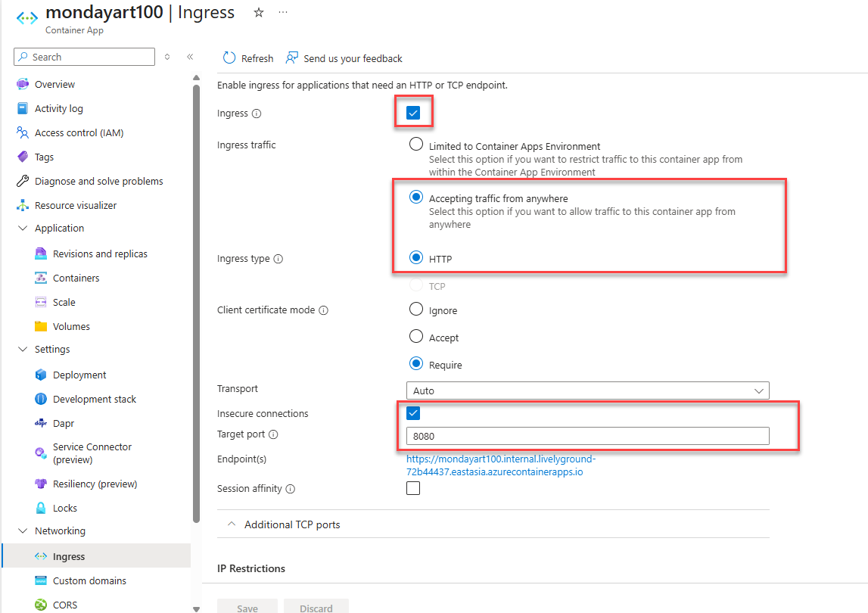Click the Target port field showing 8080
This screenshot has height=613, width=868.
587,436
